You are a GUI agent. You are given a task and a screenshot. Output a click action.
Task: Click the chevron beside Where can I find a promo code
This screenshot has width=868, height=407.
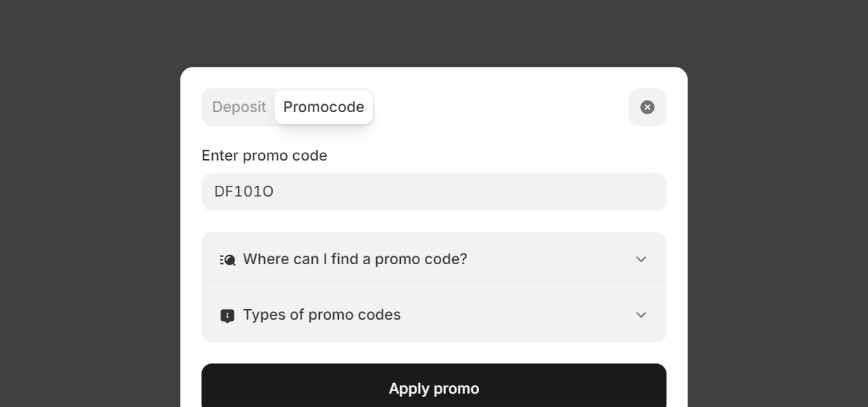click(x=641, y=259)
